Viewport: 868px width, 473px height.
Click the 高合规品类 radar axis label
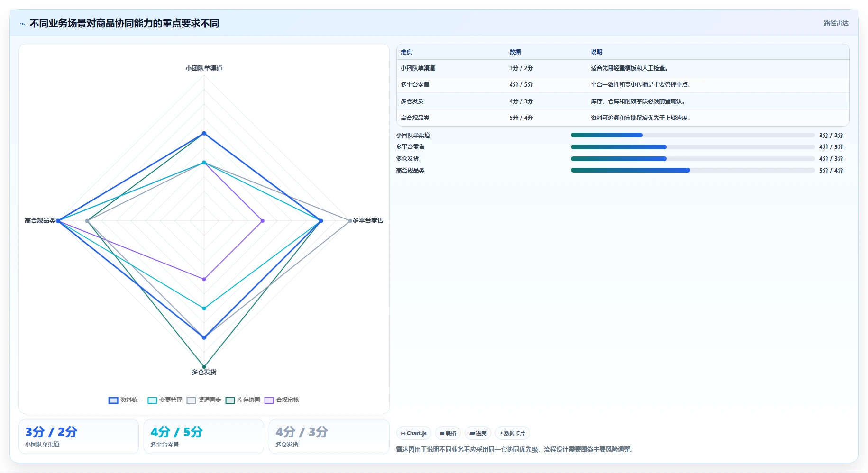coord(40,220)
